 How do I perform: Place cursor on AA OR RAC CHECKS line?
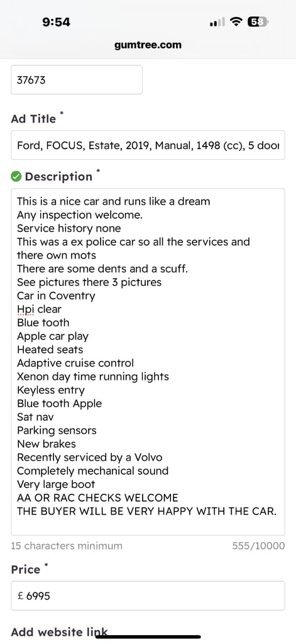pyautogui.click(x=97, y=498)
